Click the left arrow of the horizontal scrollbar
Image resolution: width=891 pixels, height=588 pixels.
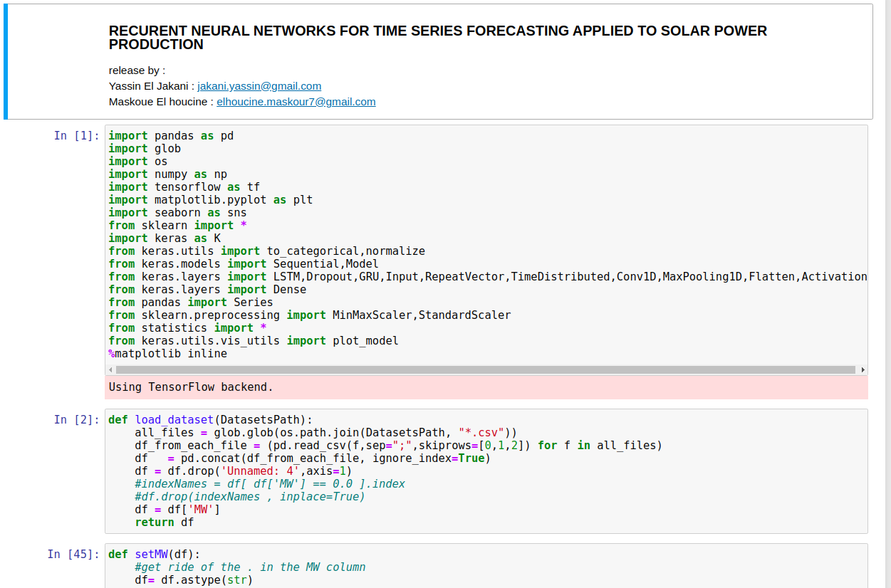pos(110,369)
